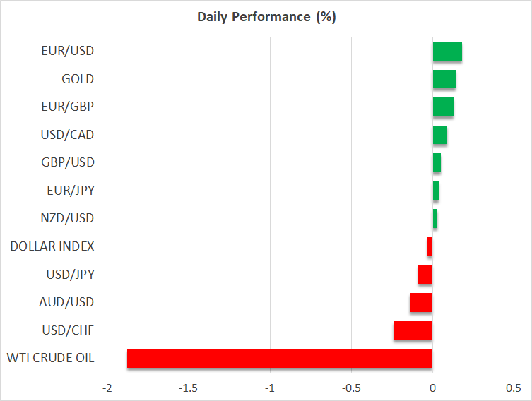Select the -1 horizontal axis label

pyautogui.click(x=270, y=389)
